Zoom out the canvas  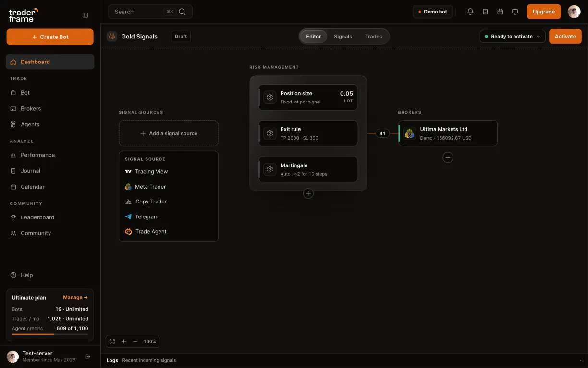point(135,342)
